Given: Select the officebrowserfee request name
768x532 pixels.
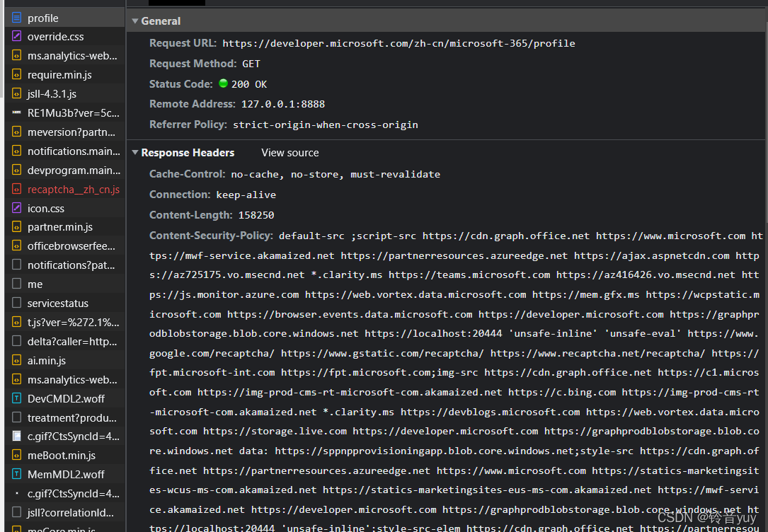Looking at the screenshot, I should 71,245.
